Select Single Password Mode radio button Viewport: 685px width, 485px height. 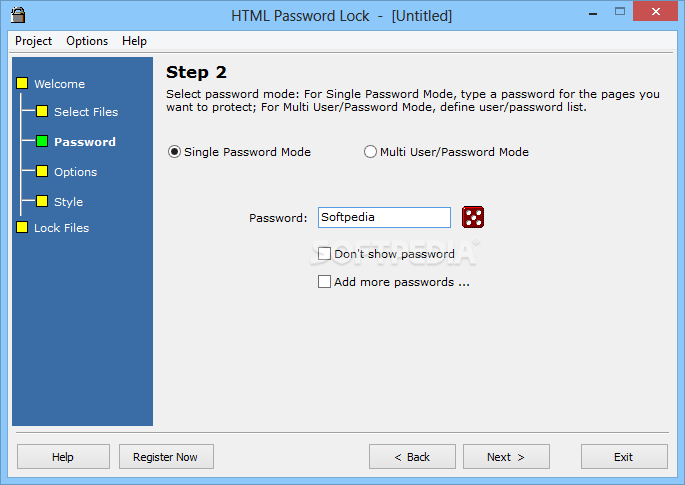coord(174,152)
